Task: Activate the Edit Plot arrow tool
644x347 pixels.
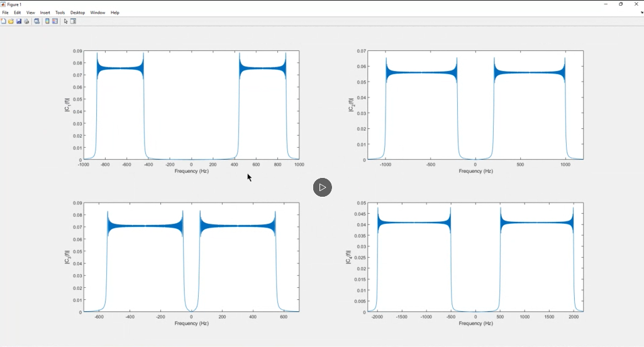Action: (65, 21)
